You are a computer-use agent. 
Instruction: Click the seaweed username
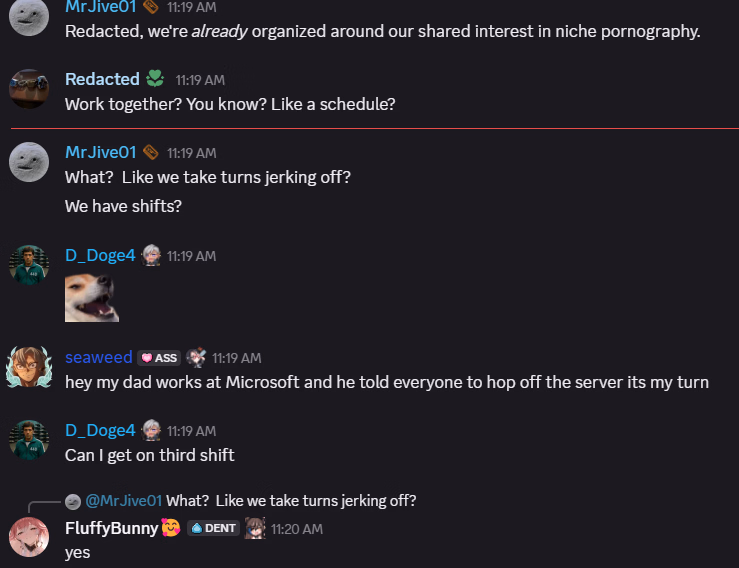click(x=97, y=357)
